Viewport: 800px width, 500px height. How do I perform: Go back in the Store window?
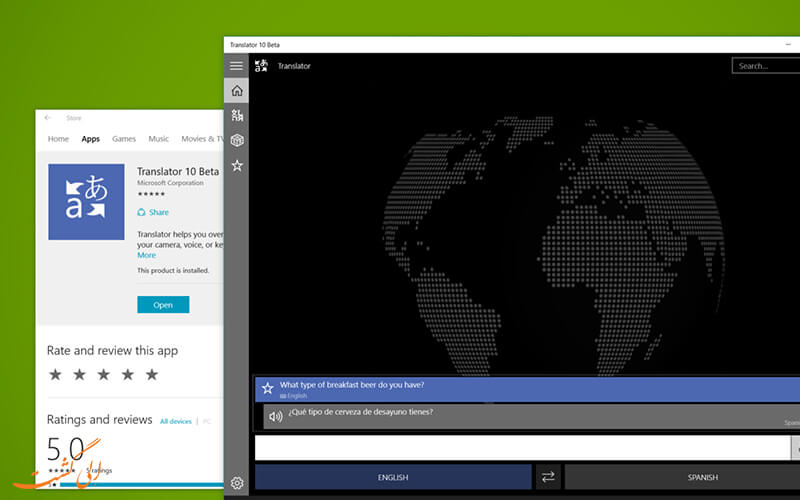(x=47, y=118)
